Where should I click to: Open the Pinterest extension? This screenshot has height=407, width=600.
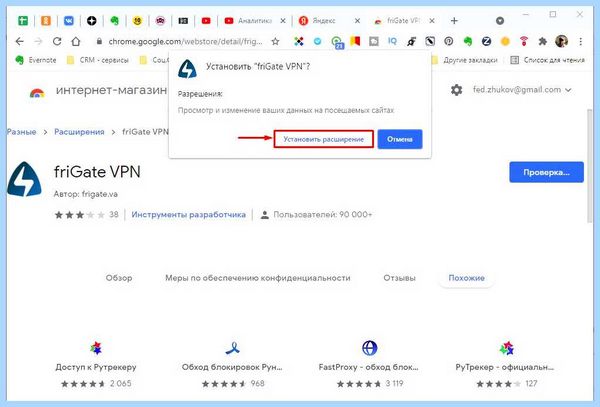coord(448,41)
